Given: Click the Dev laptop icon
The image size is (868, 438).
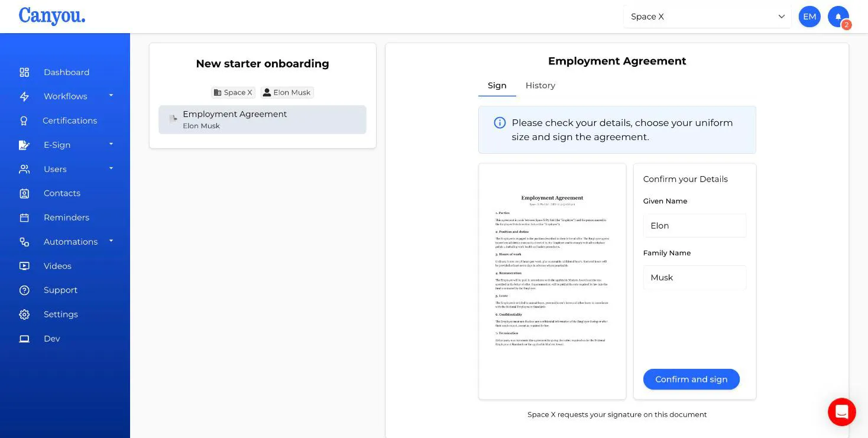Looking at the screenshot, I should 24,339.
